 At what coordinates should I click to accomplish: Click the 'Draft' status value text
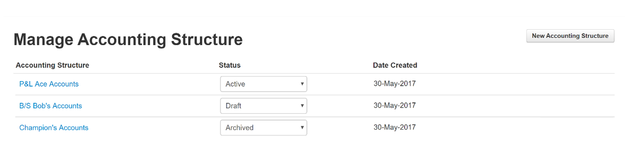click(x=233, y=106)
